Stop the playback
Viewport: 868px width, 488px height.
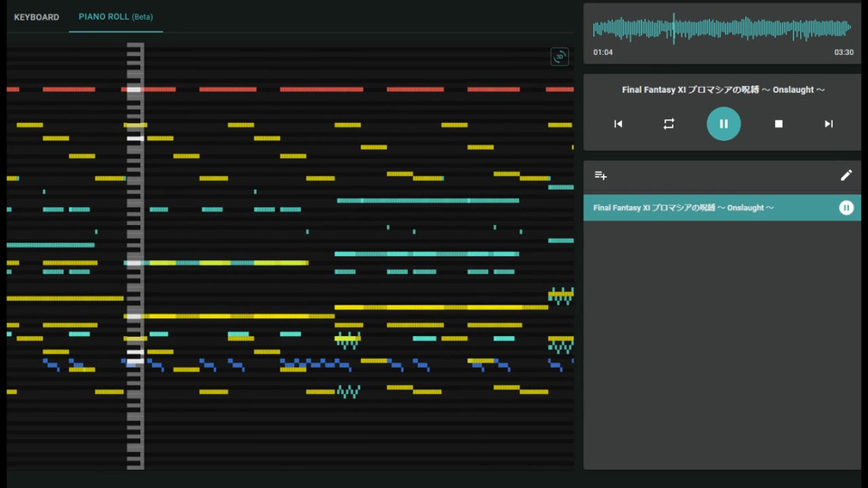click(x=778, y=124)
